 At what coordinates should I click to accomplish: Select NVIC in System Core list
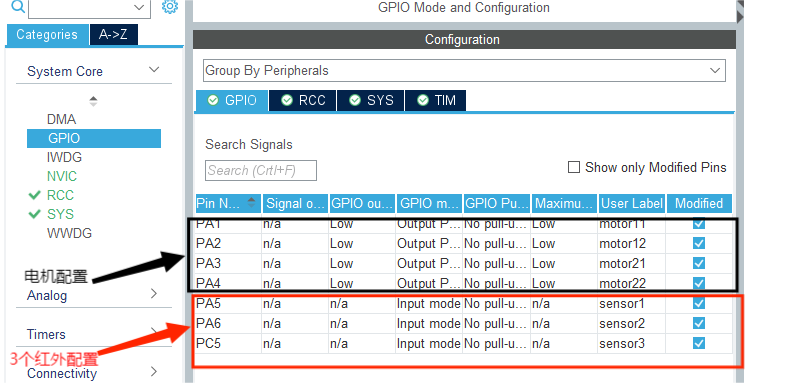(62, 176)
